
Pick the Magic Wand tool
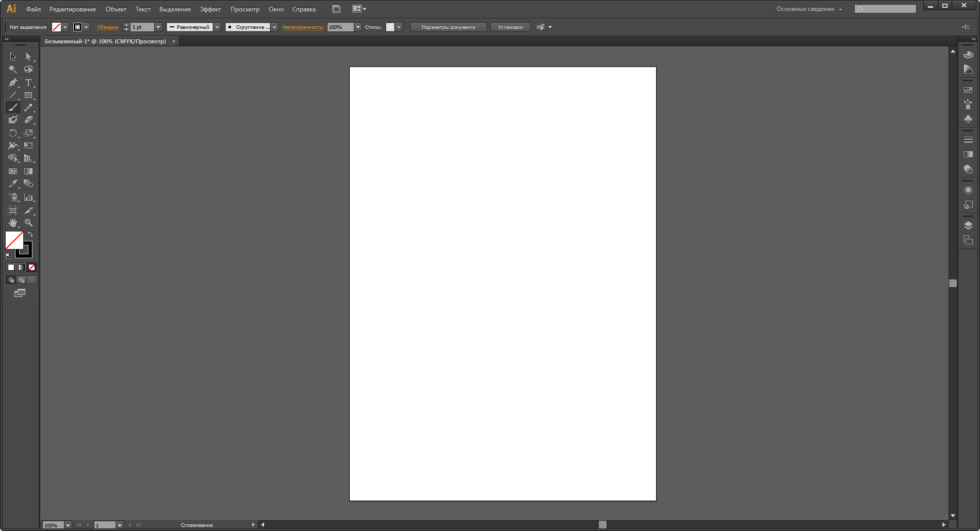click(x=13, y=69)
